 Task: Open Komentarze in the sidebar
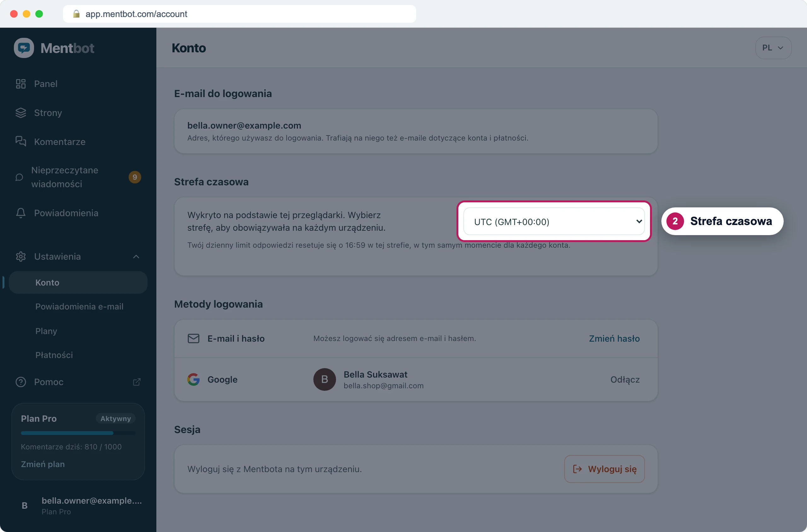pos(78,142)
